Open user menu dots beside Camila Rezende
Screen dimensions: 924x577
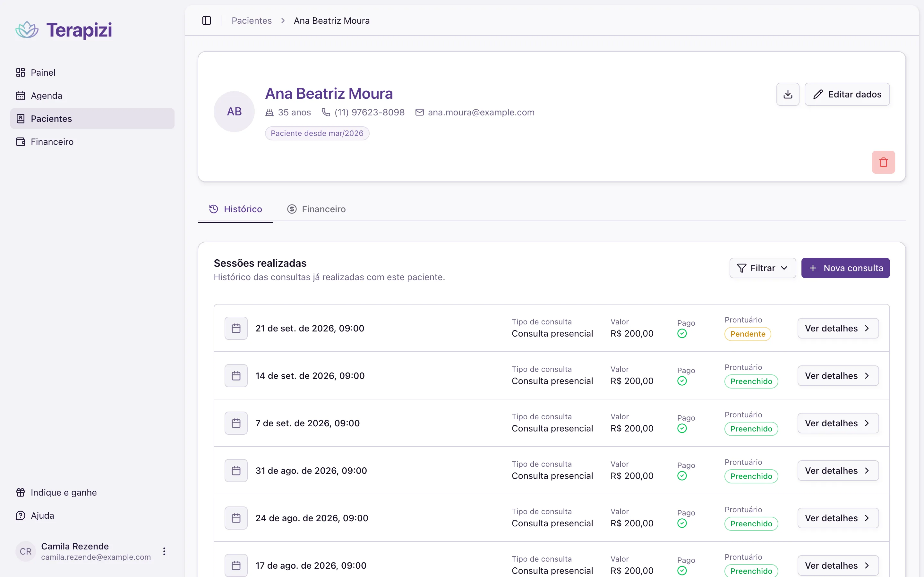tap(164, 551)
